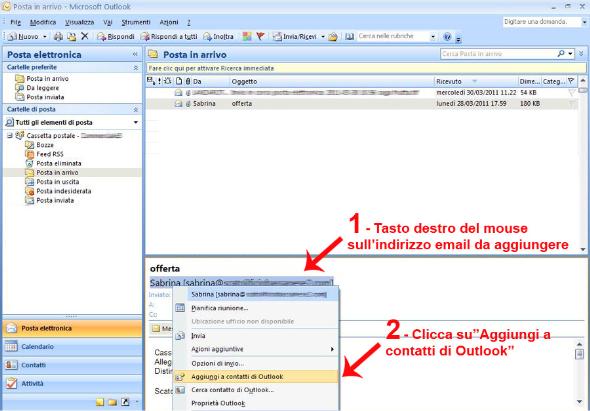Collapse the Cassetta postale tree node
This screenshot has height=411, width=590.
[x=10, y=135]
